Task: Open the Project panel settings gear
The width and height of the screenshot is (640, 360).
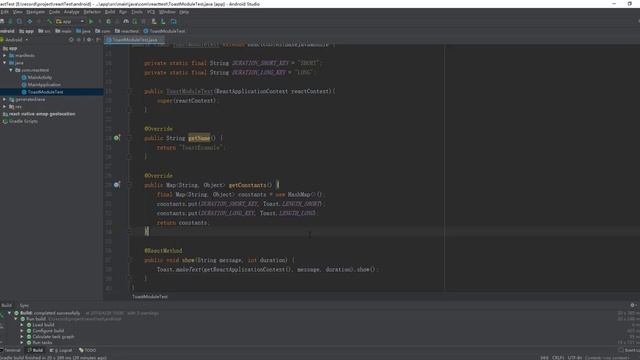Action: click(89, 40)
